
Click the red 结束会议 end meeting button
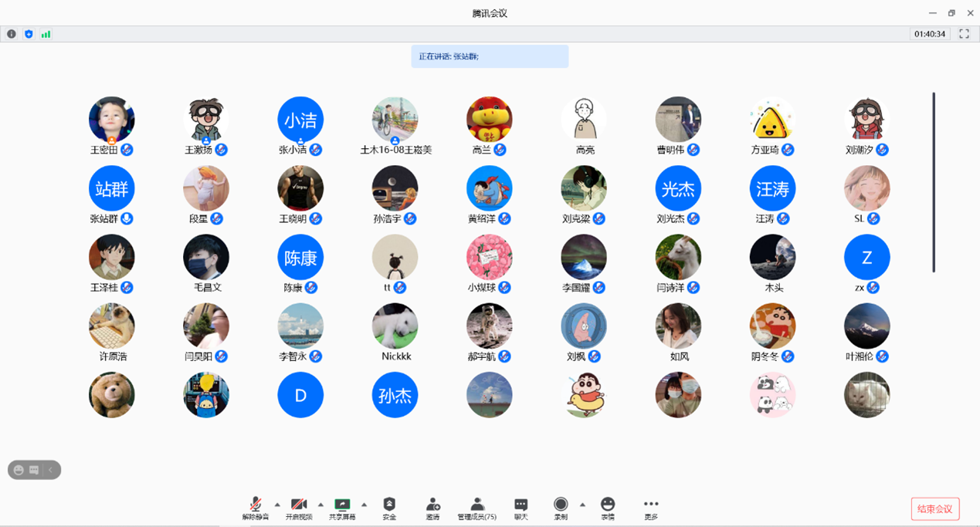pyautogui.click(x=935, y=509)
